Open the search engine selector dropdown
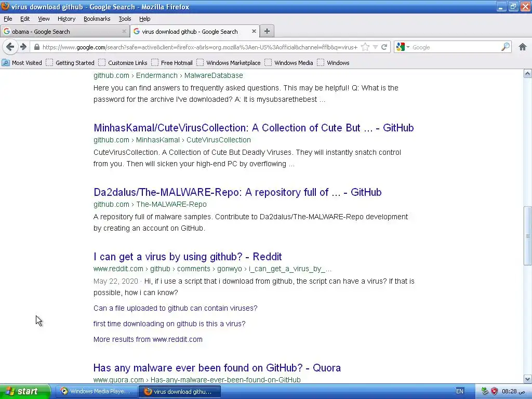 pos(403,47)
